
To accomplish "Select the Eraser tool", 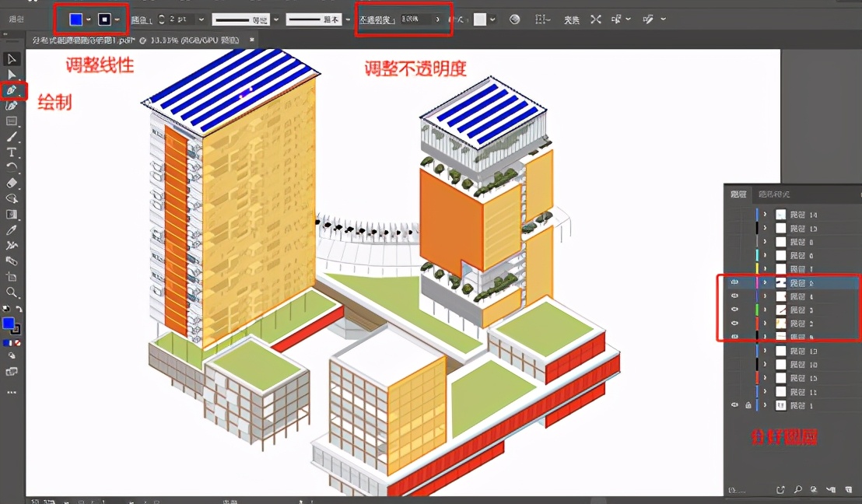I will 12,183.
